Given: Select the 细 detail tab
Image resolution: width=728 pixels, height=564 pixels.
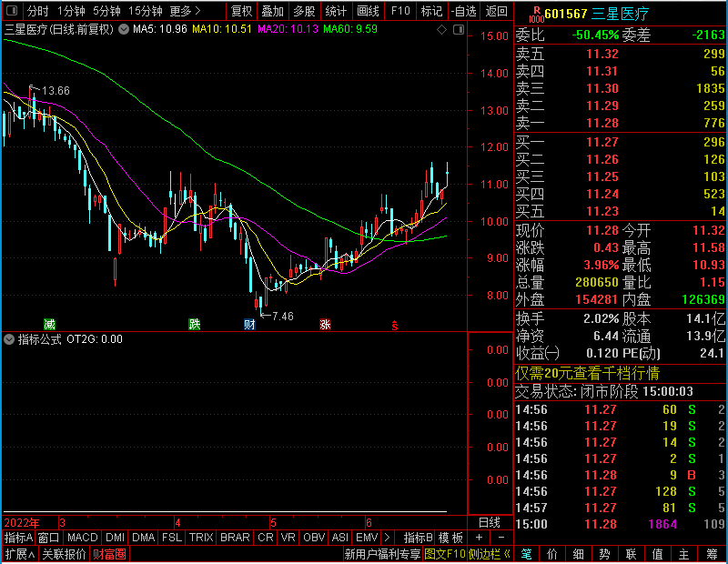Looking at the screenshot, I should (578, 554).
